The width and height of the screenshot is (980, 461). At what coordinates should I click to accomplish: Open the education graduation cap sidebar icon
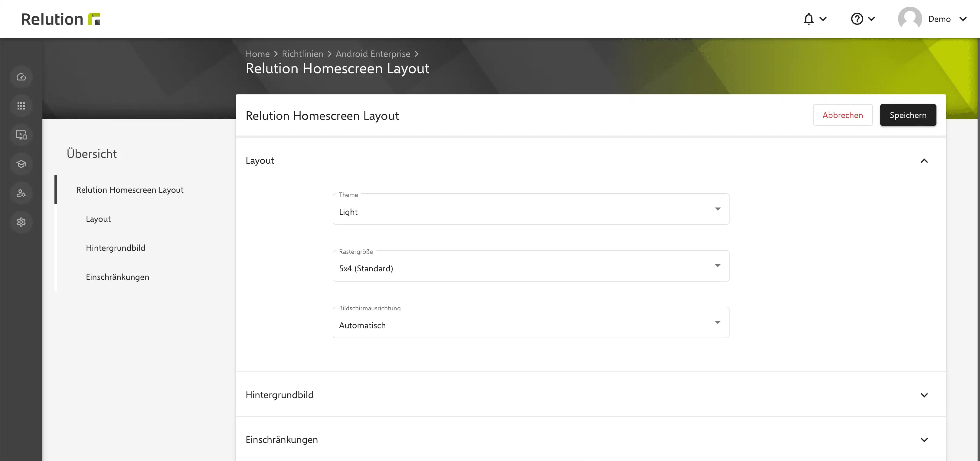click(x=21, y=164)
